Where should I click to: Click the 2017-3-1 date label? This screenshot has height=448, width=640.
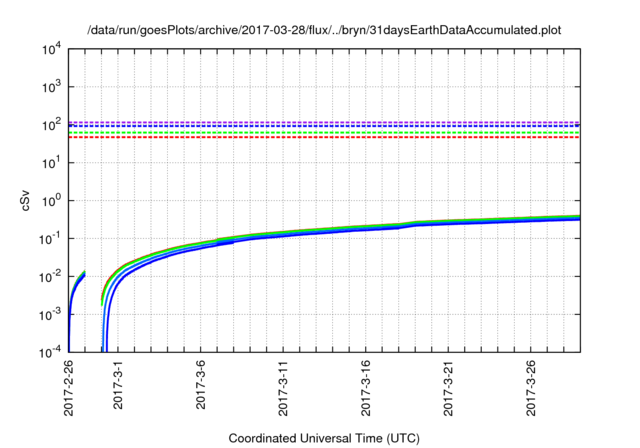click(118, 384)
